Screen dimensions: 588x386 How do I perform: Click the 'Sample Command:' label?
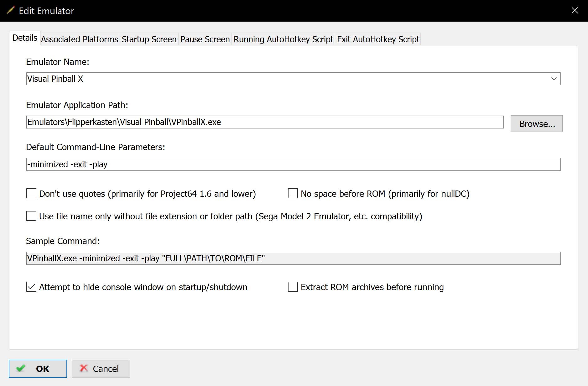tap(63, 241)
